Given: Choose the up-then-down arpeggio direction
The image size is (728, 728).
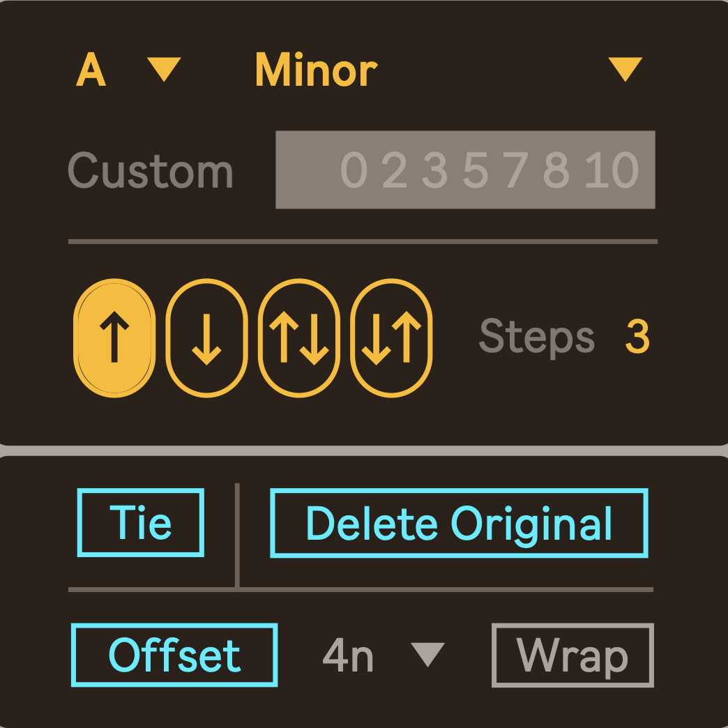Looking at the screenshot, I should [x=299, y=338].
